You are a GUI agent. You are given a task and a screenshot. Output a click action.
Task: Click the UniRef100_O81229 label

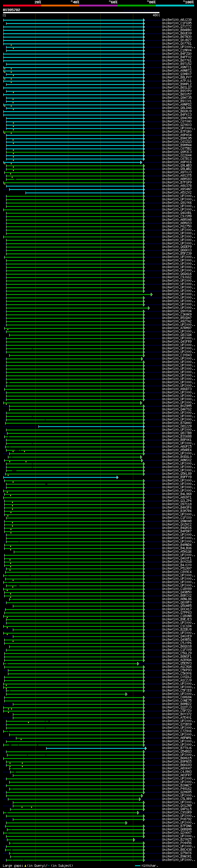coord(177,426)
